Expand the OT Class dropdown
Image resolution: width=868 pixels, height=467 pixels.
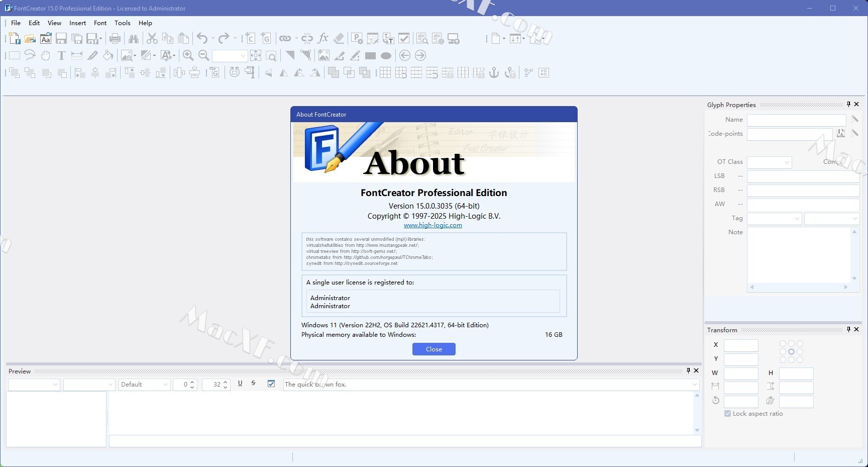(x=770, y=162)
